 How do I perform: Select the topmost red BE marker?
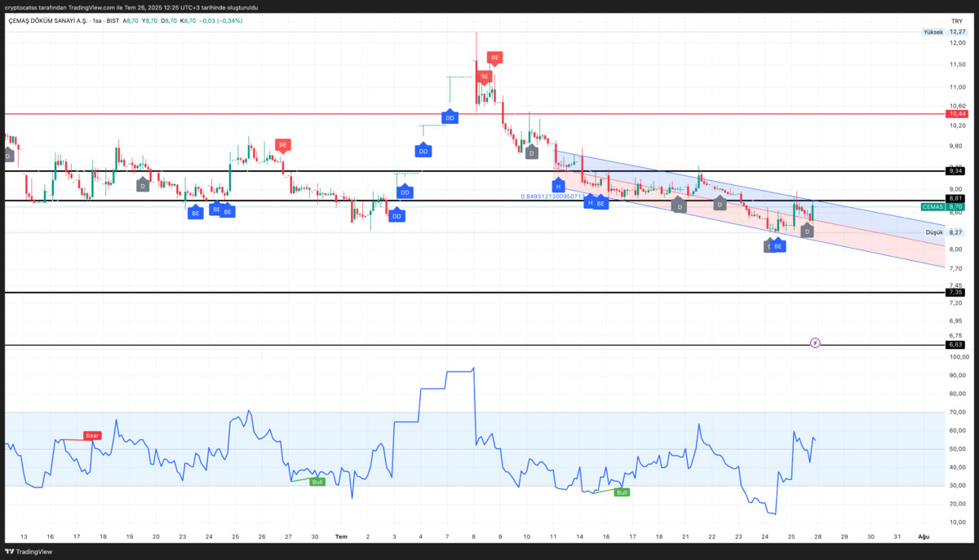494,58
